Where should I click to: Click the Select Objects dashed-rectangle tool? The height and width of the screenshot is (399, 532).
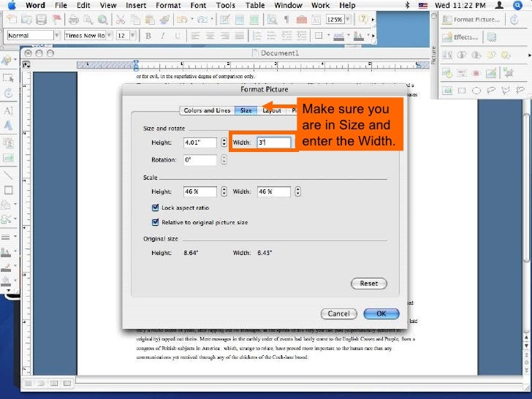tap(8, 78)
